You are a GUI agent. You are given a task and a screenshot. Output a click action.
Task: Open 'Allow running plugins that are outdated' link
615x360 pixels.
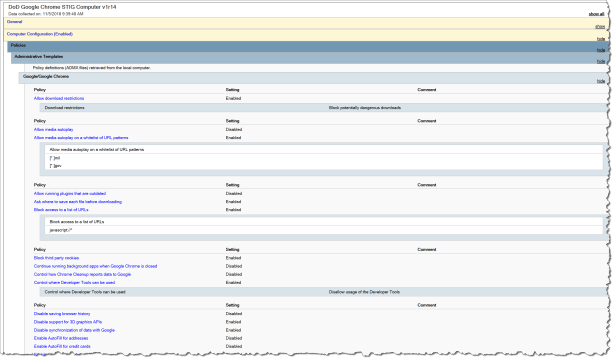[70, 194]
